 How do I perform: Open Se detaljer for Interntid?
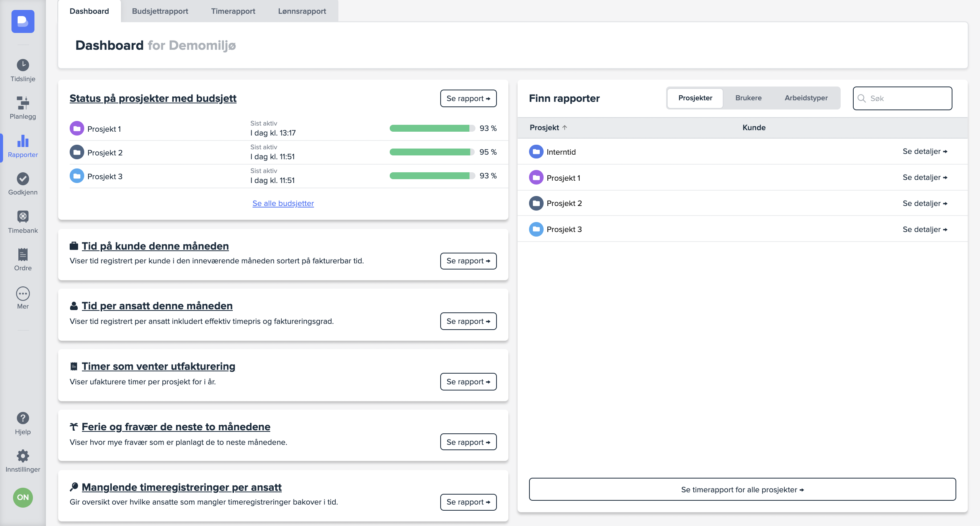tap(924, 152)
